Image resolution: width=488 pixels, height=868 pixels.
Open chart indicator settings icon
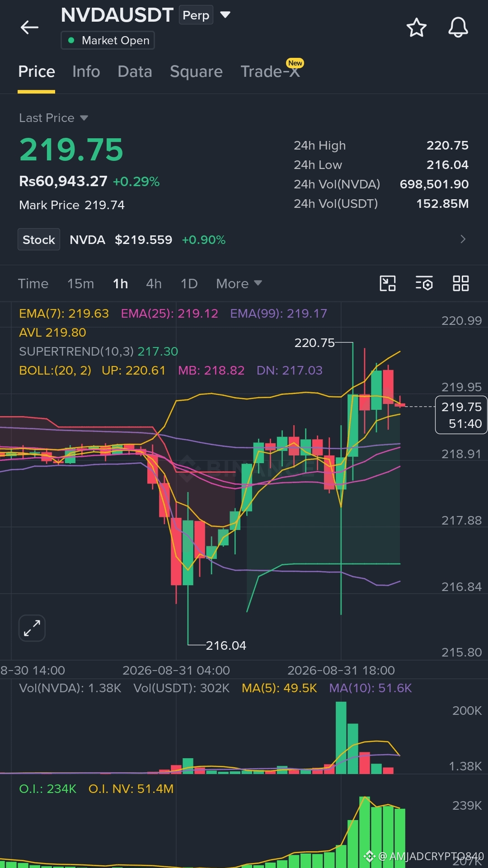point(424,283)
